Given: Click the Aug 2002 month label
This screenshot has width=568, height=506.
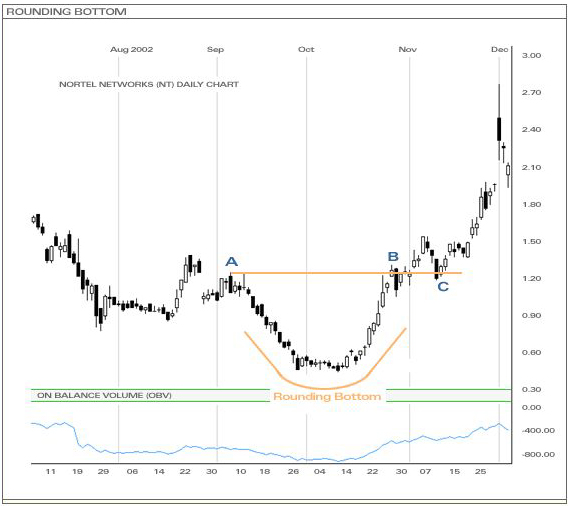Looking at the screenshot, I should (131, 49).
